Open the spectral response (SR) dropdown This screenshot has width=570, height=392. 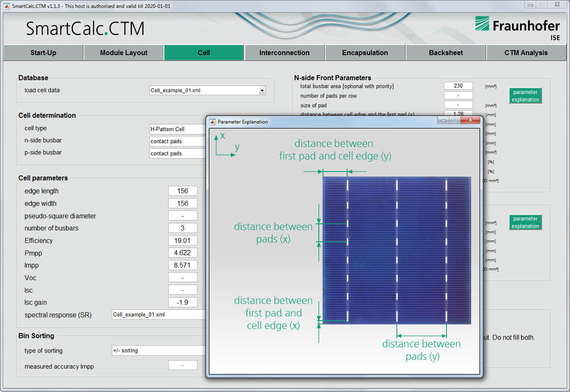point(159,315)
